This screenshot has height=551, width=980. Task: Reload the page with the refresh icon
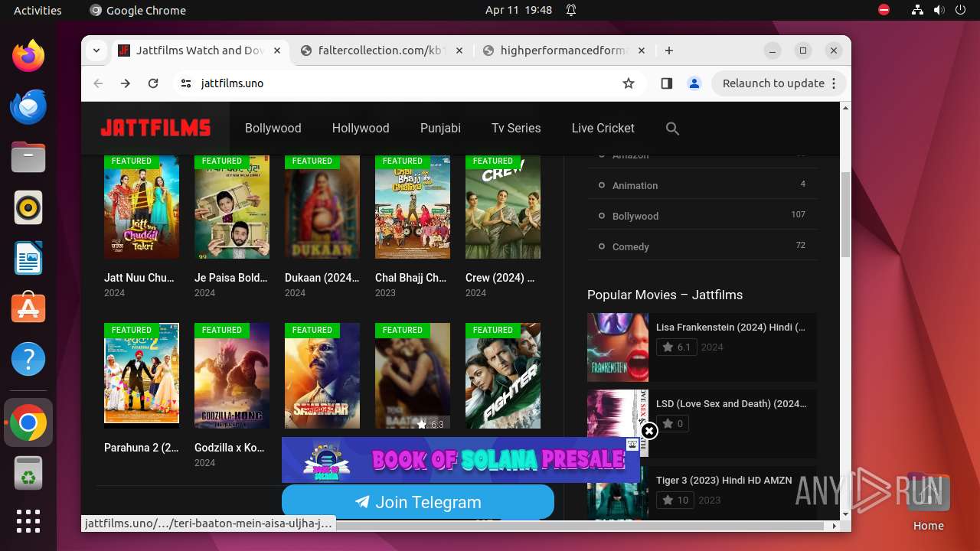coord(153,83)
